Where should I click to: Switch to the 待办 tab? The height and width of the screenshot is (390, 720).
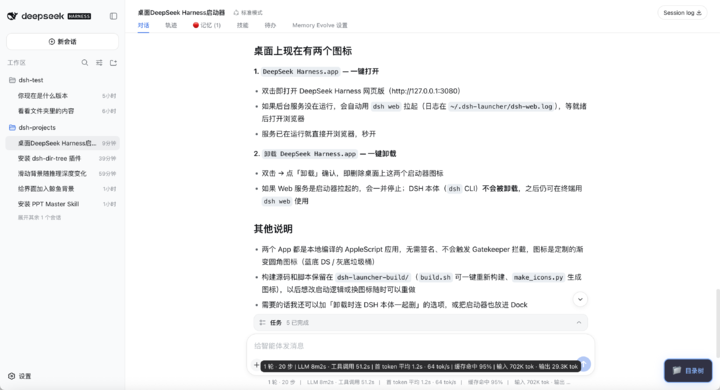tap(270, 25)
